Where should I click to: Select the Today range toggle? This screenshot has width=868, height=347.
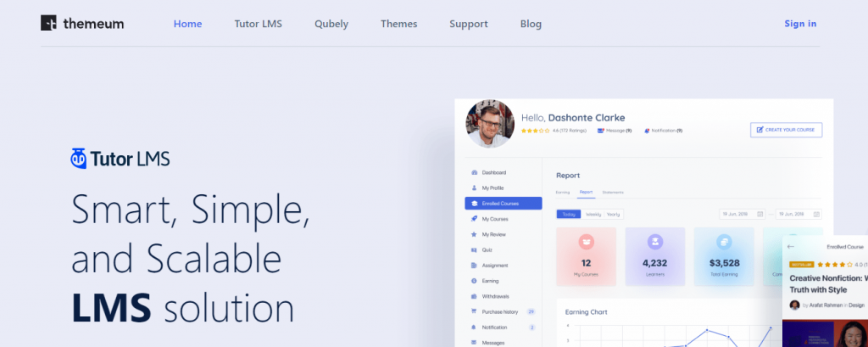pyautogui.click(x=569, y=214)
